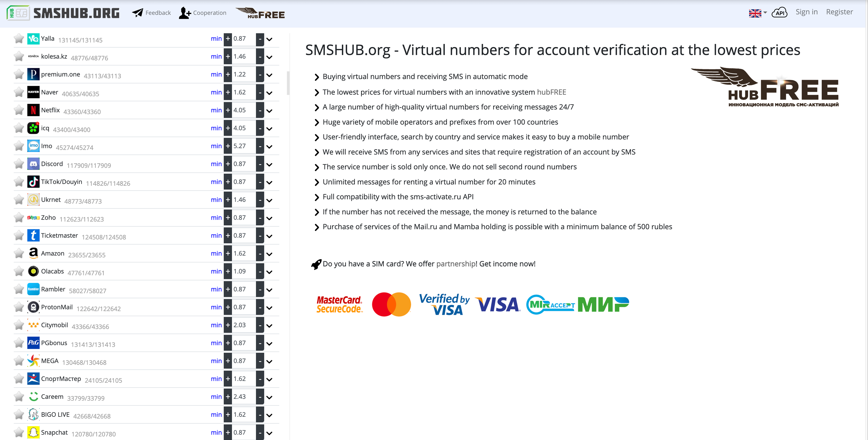Click the service list scrollbar
Image resolution: width=868 pixels, height=440 pixels.
(x=288, y=83)
